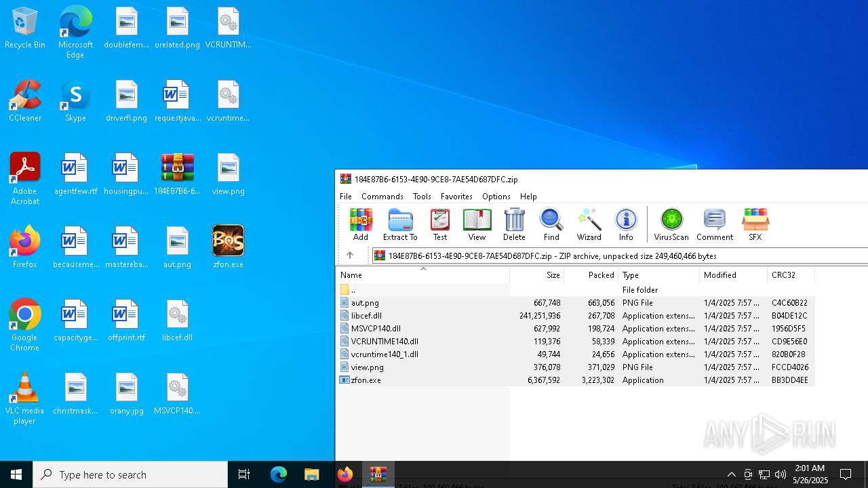Open the notification center icon
This screenshot has width=868, height=488.
tap(846, 474)
